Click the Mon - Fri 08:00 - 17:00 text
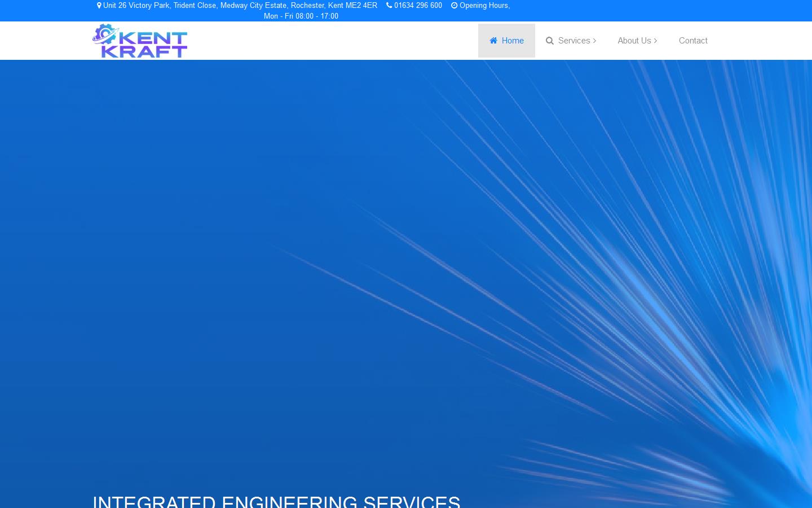This screenshot has width=812, height=508. 301,16
